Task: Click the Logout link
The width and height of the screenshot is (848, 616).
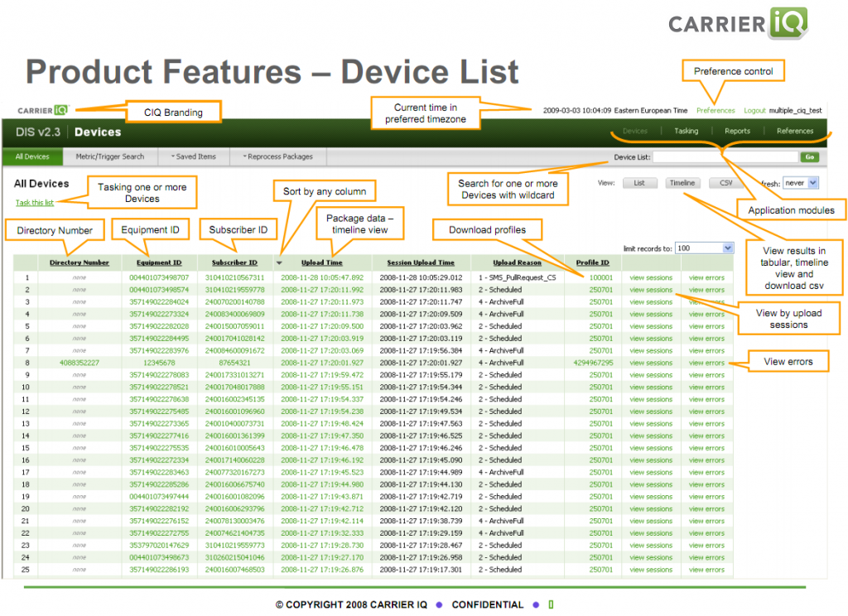Action: pyautogui.click(x=754, y=110)
